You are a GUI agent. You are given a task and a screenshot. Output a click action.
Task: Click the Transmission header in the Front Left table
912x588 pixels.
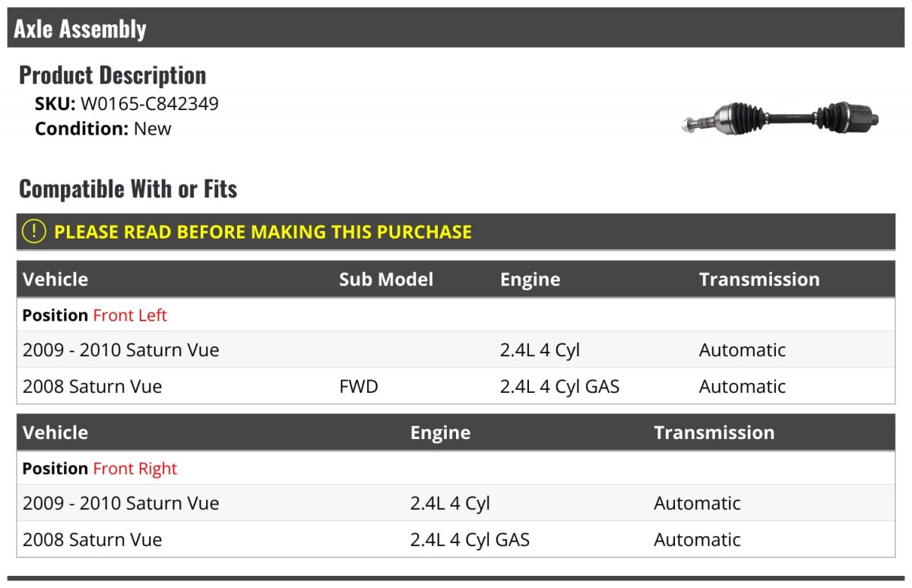coord(759,280)
